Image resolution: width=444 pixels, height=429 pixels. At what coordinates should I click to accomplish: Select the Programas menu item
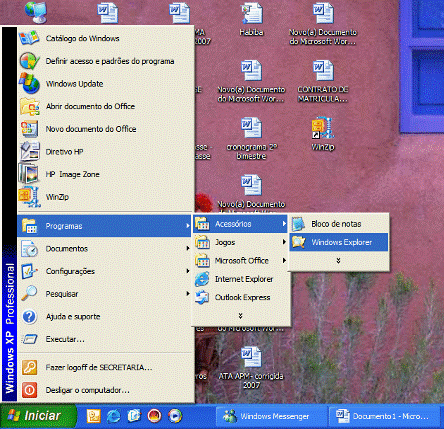coord(104,226)
